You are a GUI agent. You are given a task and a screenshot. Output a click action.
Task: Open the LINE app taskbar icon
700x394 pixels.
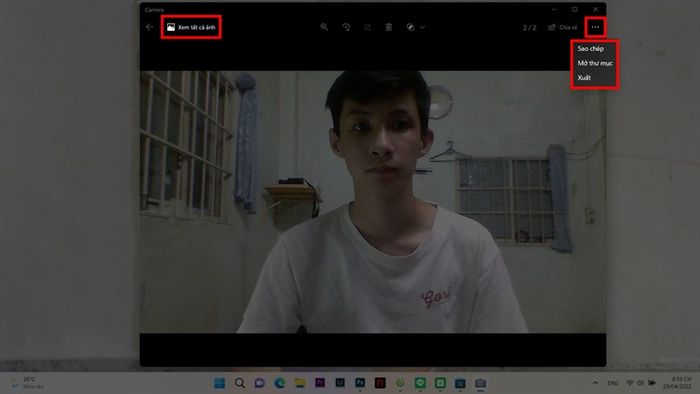point(420,383)
